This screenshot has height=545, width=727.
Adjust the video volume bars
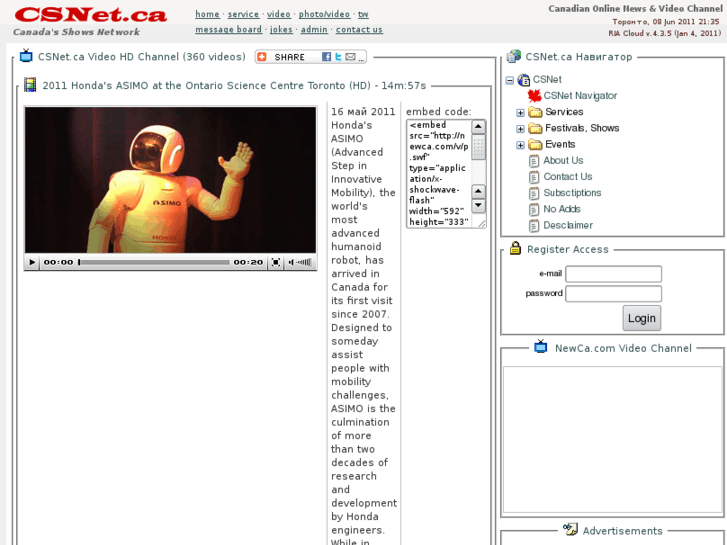[x=304, y=263]
